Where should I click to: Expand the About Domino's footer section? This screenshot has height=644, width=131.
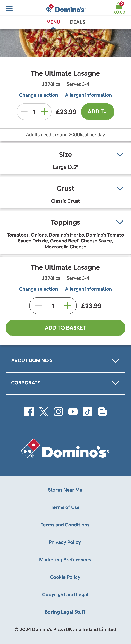pyautogui.click(x=65, y=360)
